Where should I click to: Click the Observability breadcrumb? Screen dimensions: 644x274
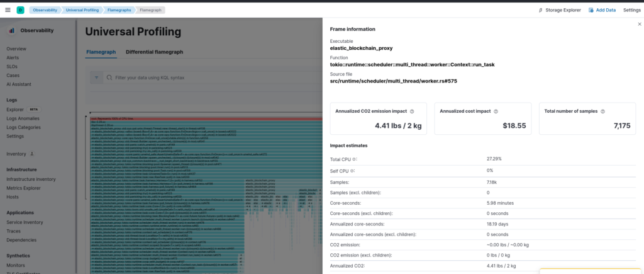click(x=45, y=10)
